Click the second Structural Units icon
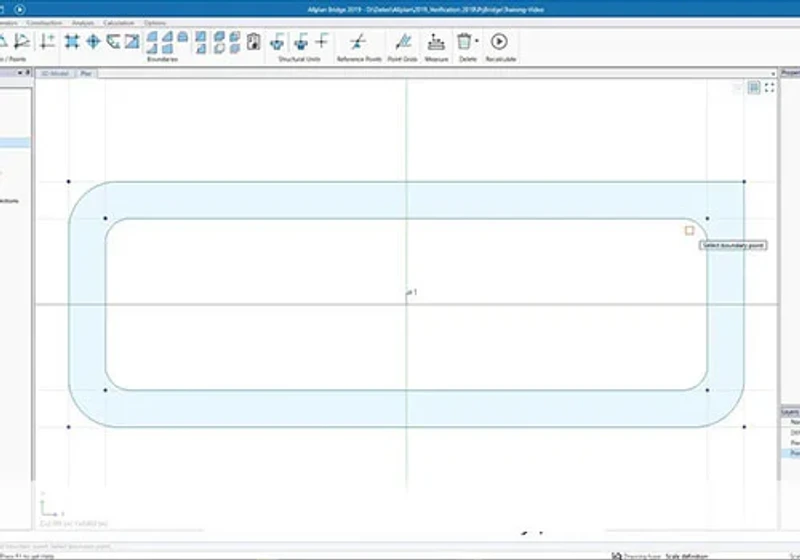 coord(301,42)
